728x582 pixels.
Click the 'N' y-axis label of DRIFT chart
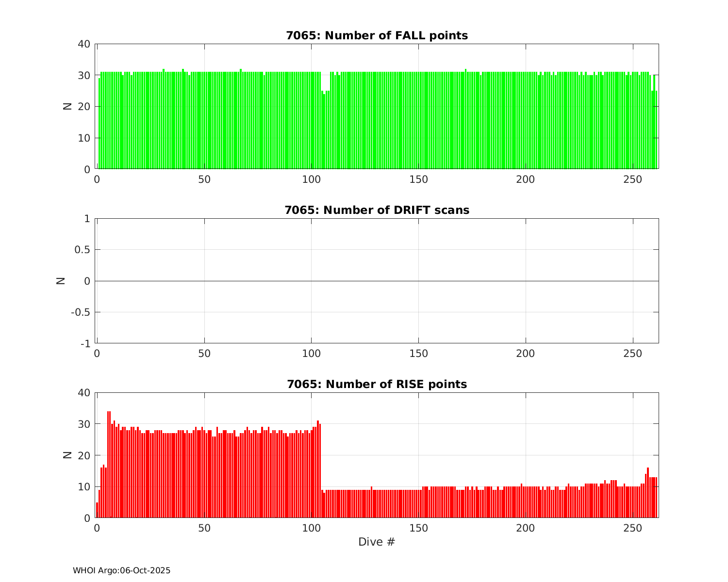point(61,281)
